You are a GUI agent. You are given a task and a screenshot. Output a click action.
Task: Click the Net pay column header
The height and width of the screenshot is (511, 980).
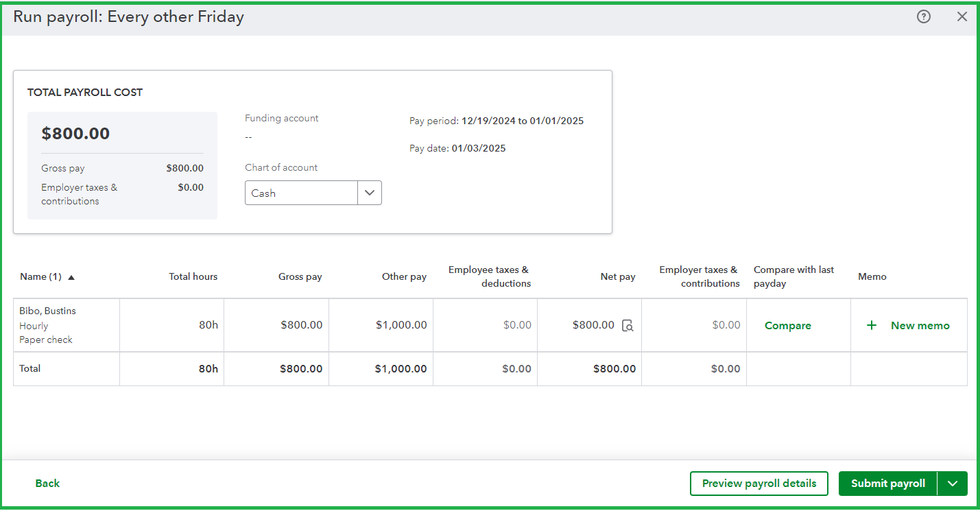pyautogui.click(x=617, y=276)
